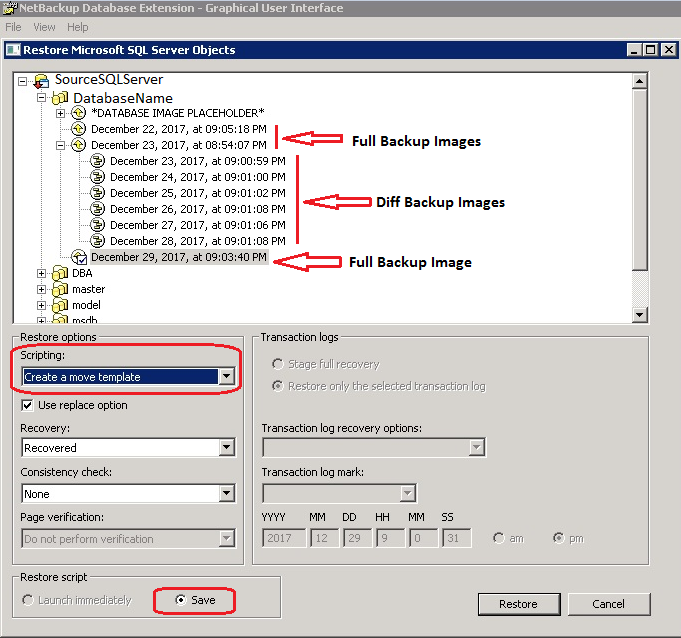681x638 pixels.
Task: Open the Help menu
Action: pyautogui.click(x=78, y=27)
